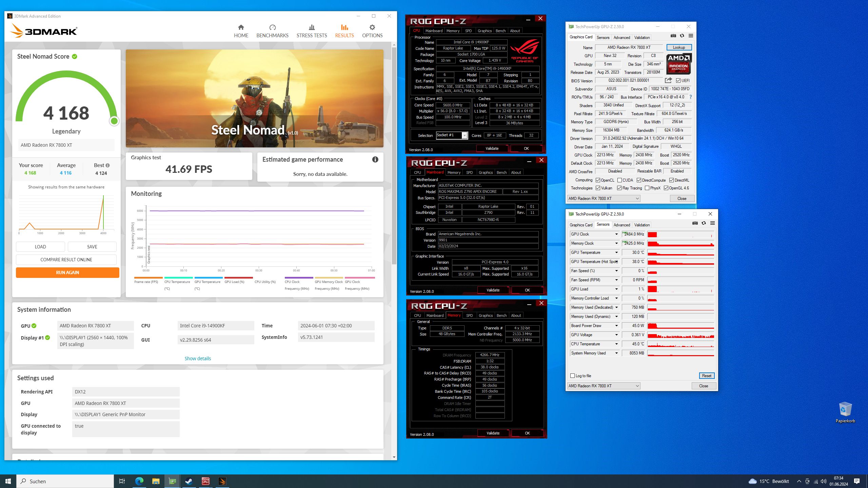Open 3DMark OPTIONS gear
The height and width of the screenshot is (488, 868).
372,31
